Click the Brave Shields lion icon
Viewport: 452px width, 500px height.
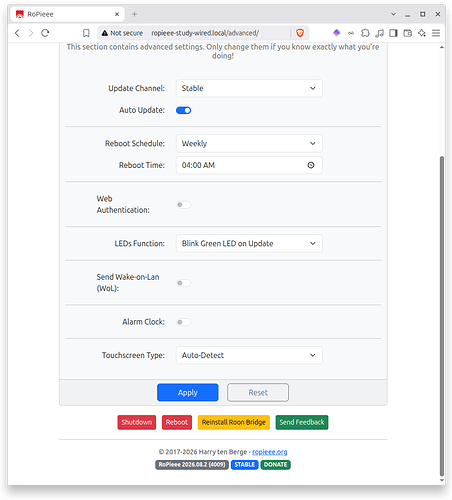pos(300,33)
